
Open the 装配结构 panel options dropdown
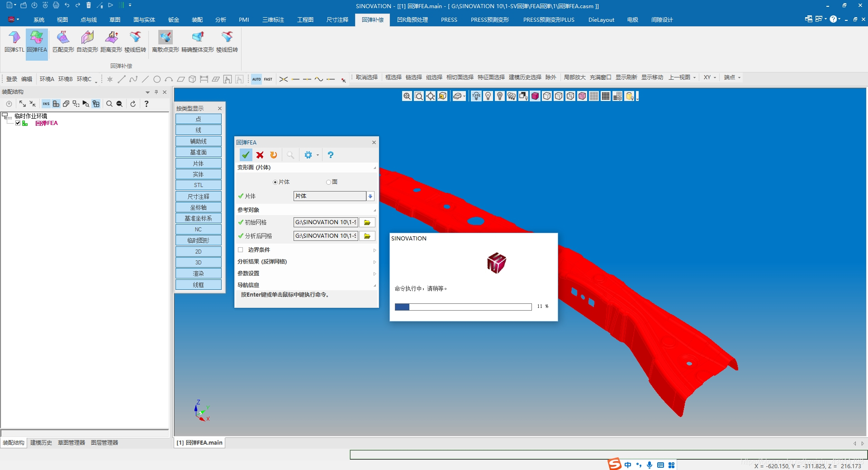click(147, 92)
